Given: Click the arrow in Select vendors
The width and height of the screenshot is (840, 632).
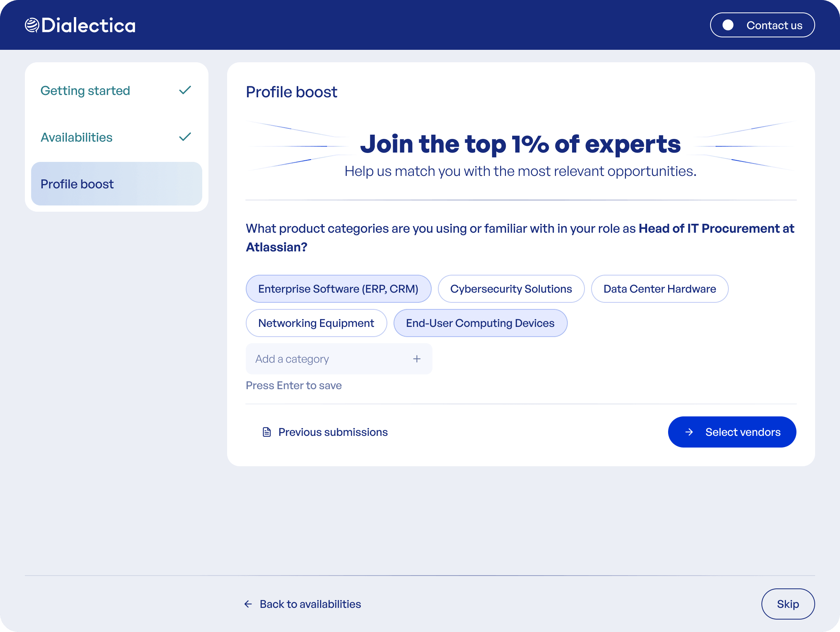Looking at the screenshot, I should tap(689, 432).
